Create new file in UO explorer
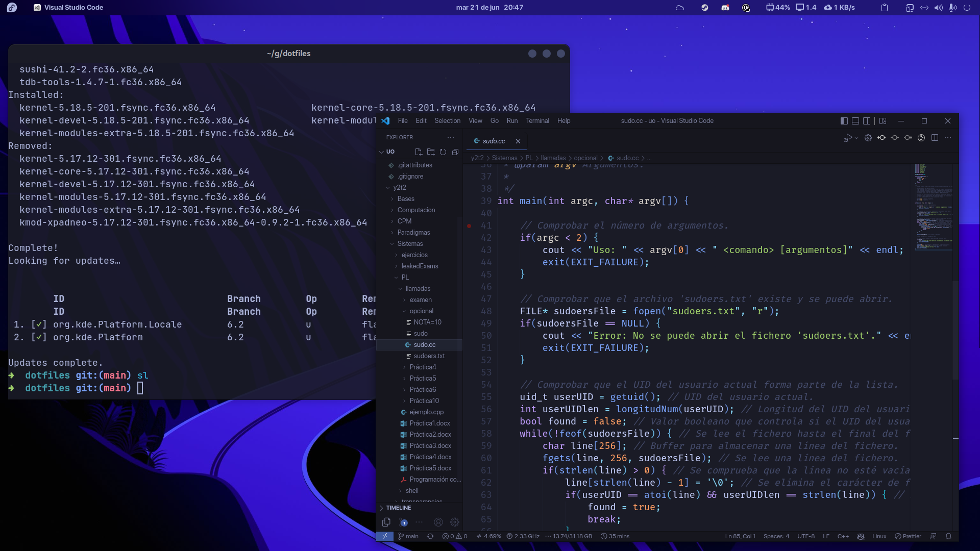Viewport: 980px width, 551px height. (419, 152)
